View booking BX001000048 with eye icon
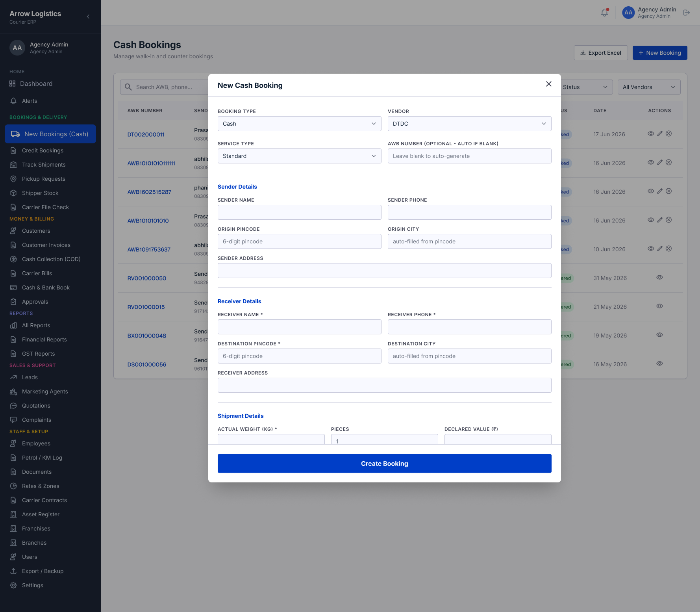This screenshot has height=612, width=700. pos(659,335)
